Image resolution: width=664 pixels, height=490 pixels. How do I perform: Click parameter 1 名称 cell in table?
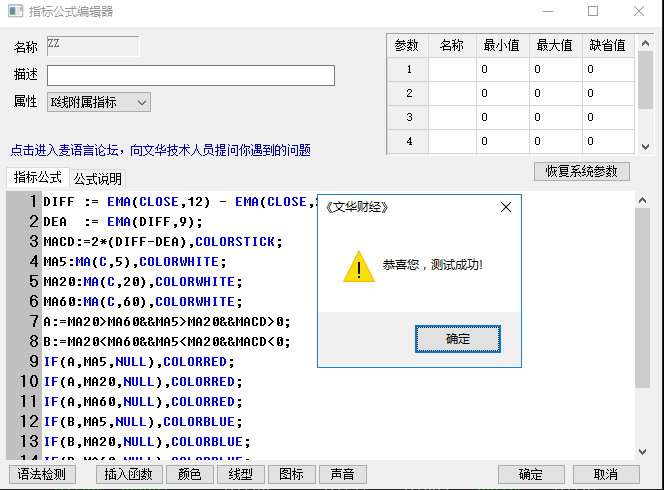[451, 69]
